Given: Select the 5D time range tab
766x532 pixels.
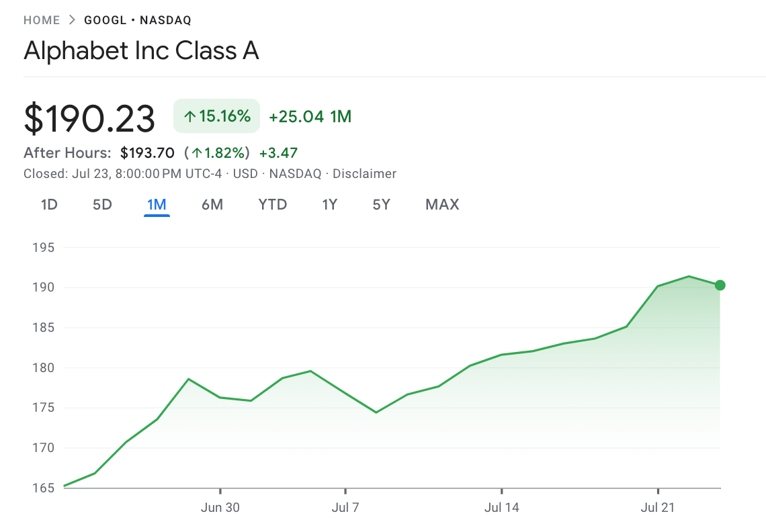Looking at the screenshot, I should [x=102, y=204].
